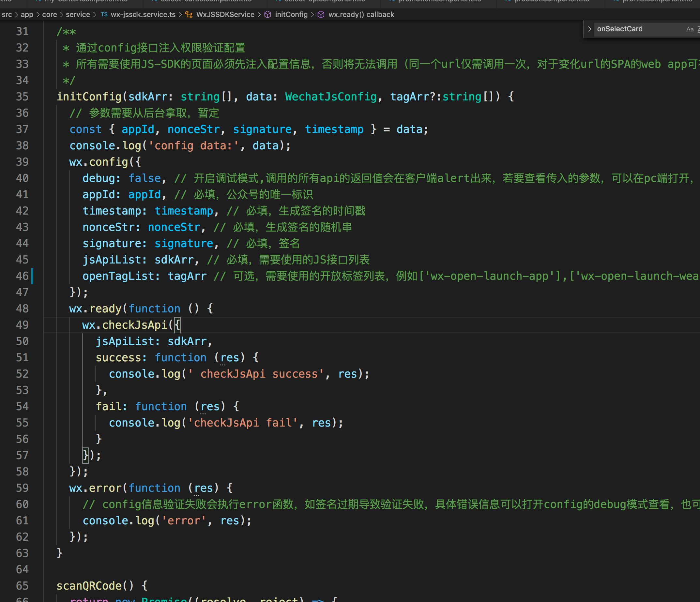The width and height of the screenshot is (700, 602).
Task: Click the WechatJsConfig type in line 35
Action: tap(330, 97)
